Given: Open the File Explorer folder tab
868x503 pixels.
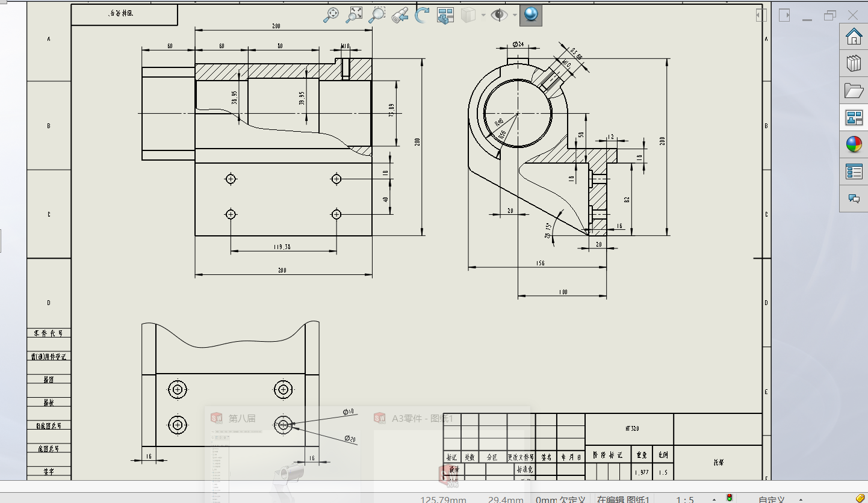Looking at the screenshot, I should (x=854, y=91).
